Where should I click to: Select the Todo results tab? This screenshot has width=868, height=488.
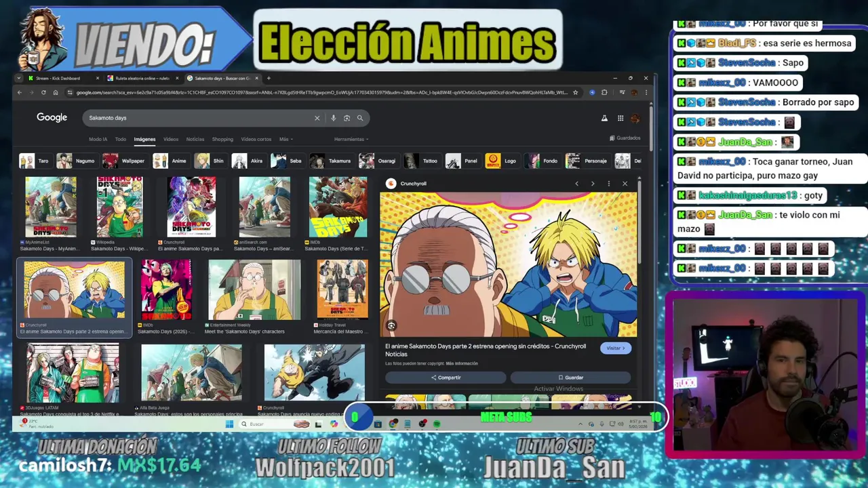pyautogui.click(x=120, y=140)
